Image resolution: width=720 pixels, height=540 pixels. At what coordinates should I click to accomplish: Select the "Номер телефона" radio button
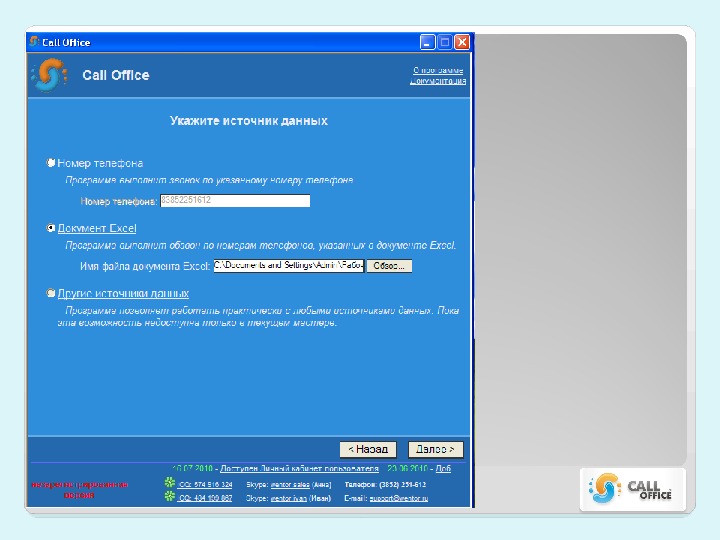pyautogui.click(x=51, y=163)
